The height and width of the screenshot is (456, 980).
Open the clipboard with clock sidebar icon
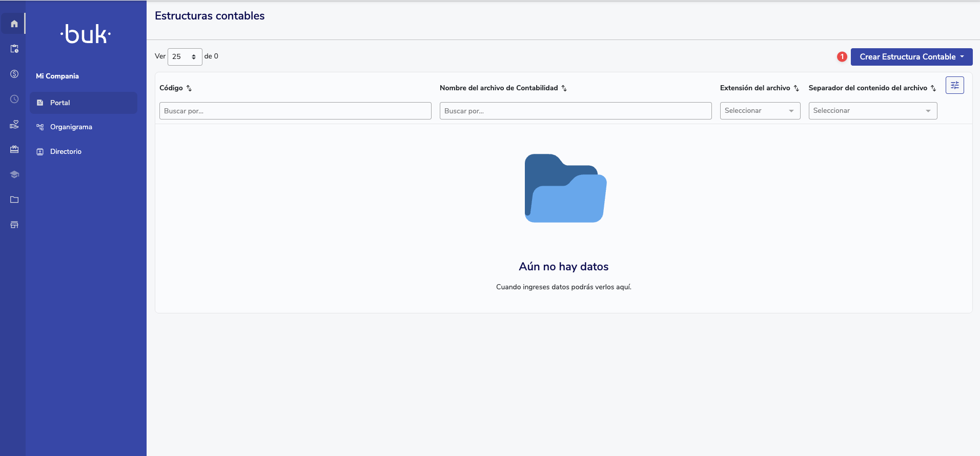[14, 49]
